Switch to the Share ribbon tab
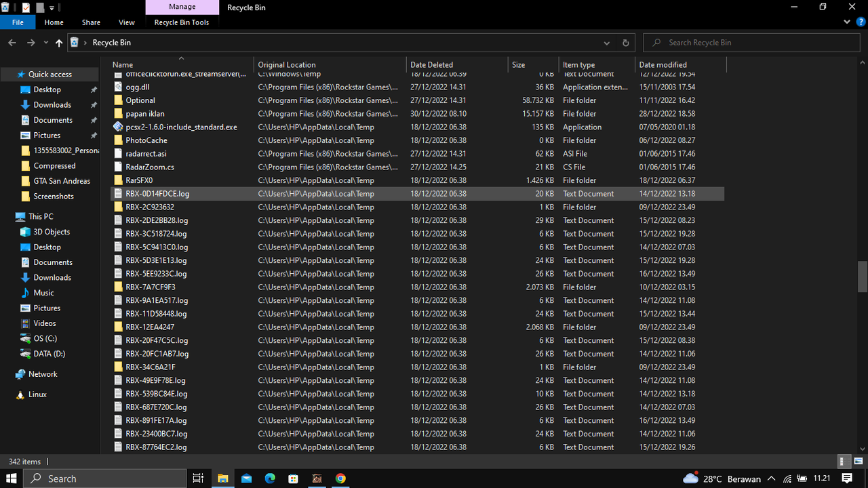868x488 pixels. point(91,22)
